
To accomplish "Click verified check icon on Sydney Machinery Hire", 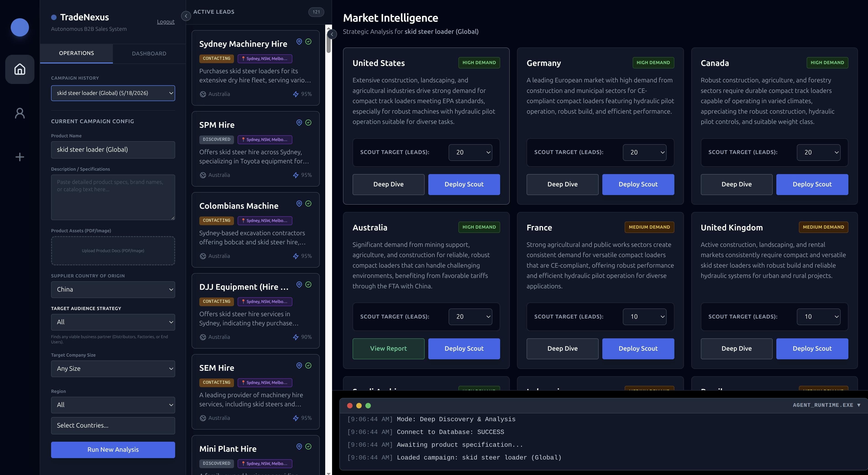I will pyautogui.click(x=308, y=42).
